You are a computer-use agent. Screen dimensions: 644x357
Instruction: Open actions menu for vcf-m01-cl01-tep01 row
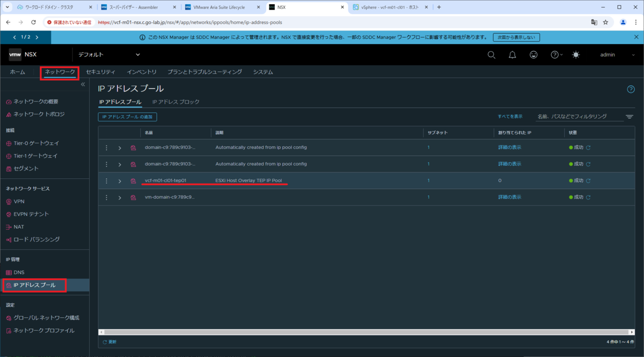[106, 181]
